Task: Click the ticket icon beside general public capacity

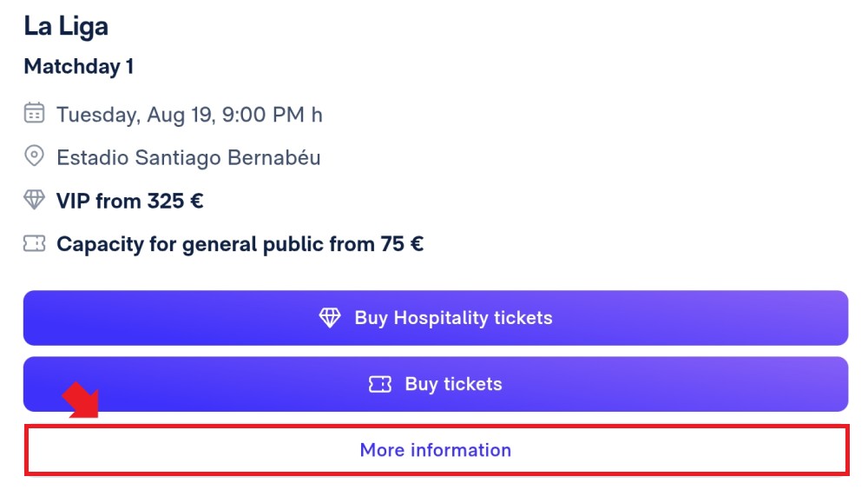Action: click(34, 243)
